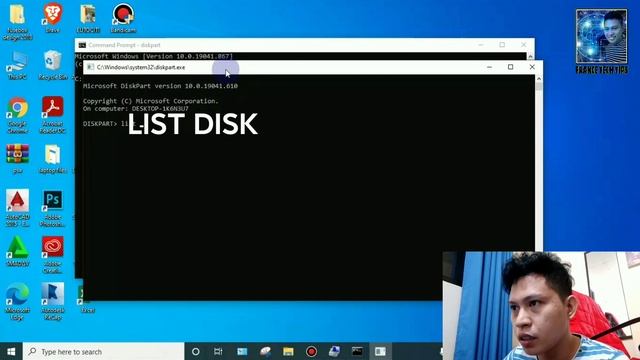The height and width of the screenshot is (360, 640).
Task: Launch AutoCAD 2015 desktop shortcut
Action: coord(18,208)
